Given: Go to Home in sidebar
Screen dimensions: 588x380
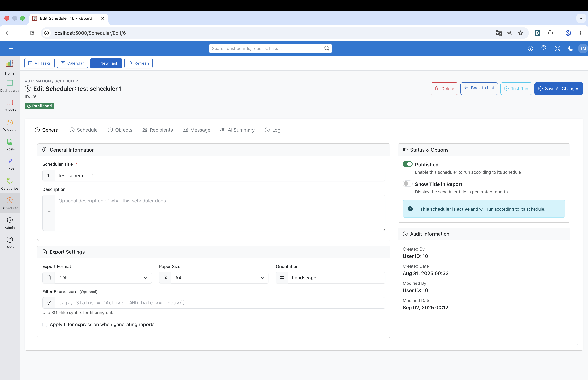Looking at the screenshot, I should [x=10, y=67].
